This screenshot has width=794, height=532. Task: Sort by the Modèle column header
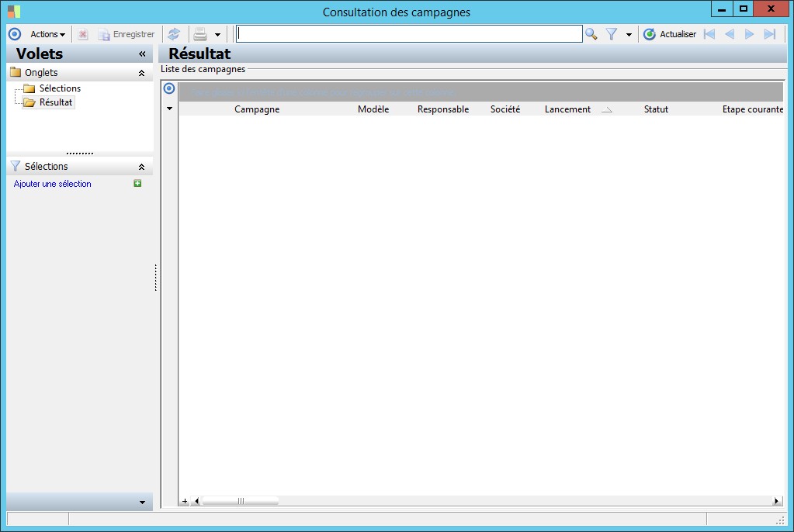373,109
